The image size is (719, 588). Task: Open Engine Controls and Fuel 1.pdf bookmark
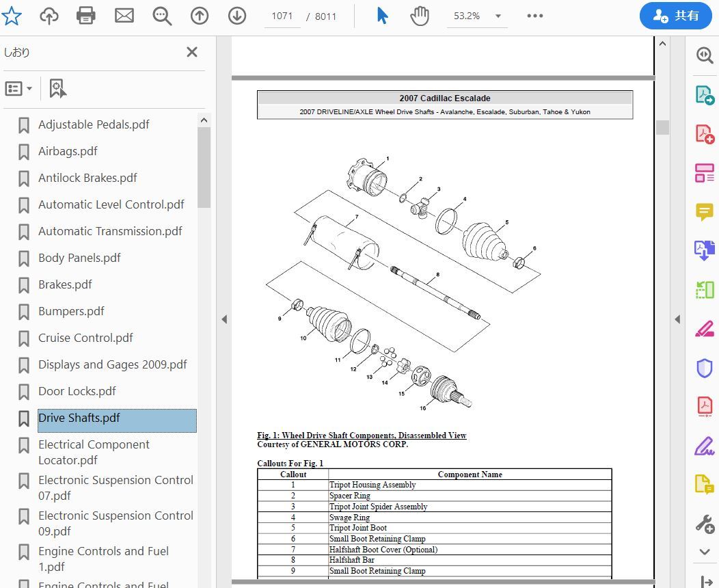103,559
